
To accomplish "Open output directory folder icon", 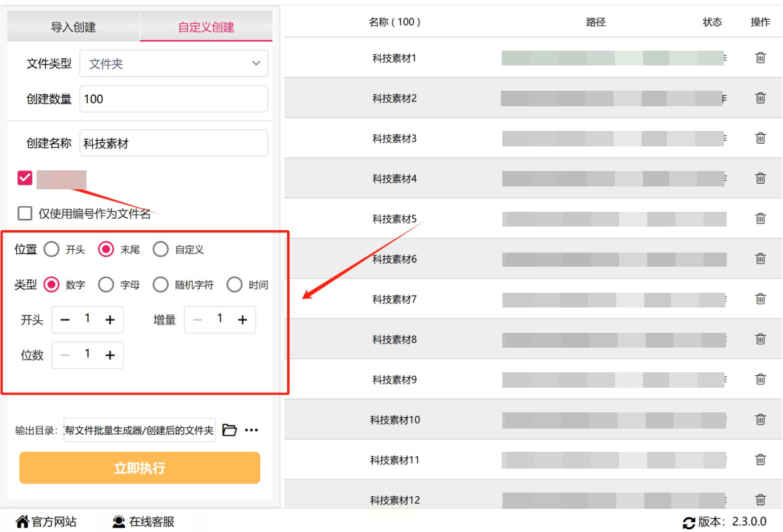I will pos(229,430).
